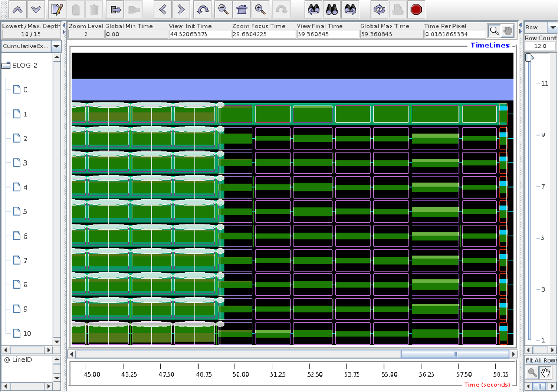
Task: Click the home zoom reset icon
Action: 241,9
